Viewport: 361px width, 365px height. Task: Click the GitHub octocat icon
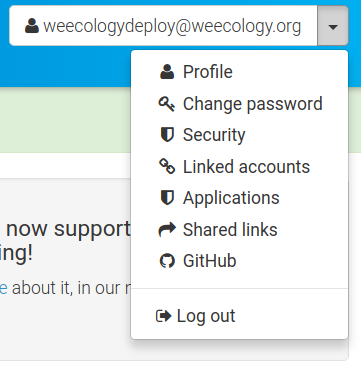(x=167, y=261)
